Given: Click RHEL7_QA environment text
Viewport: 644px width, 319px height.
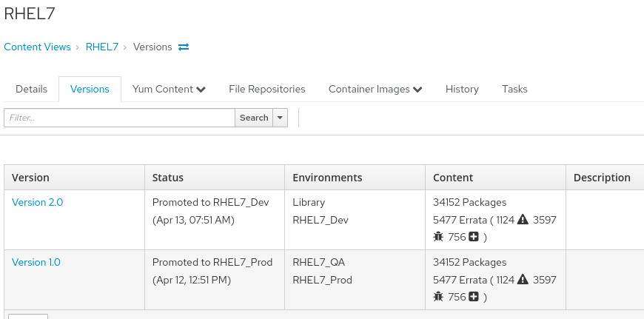Looking at the screenshot, I should pos(319,262).
